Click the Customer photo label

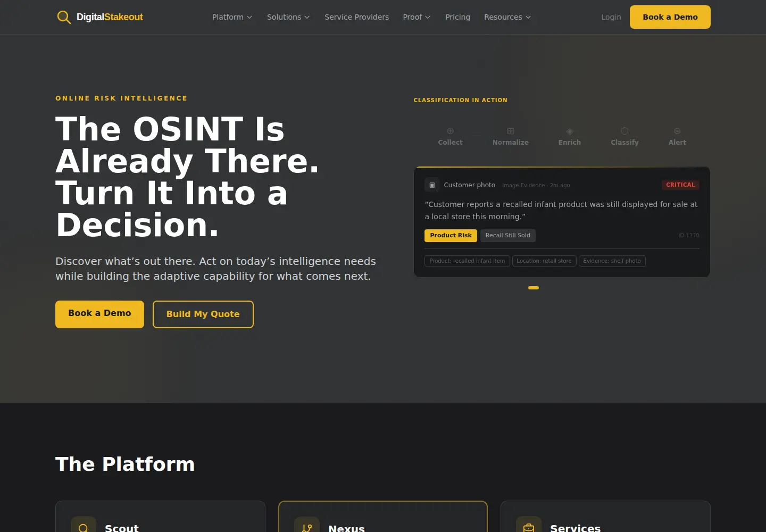click(469, 185)
